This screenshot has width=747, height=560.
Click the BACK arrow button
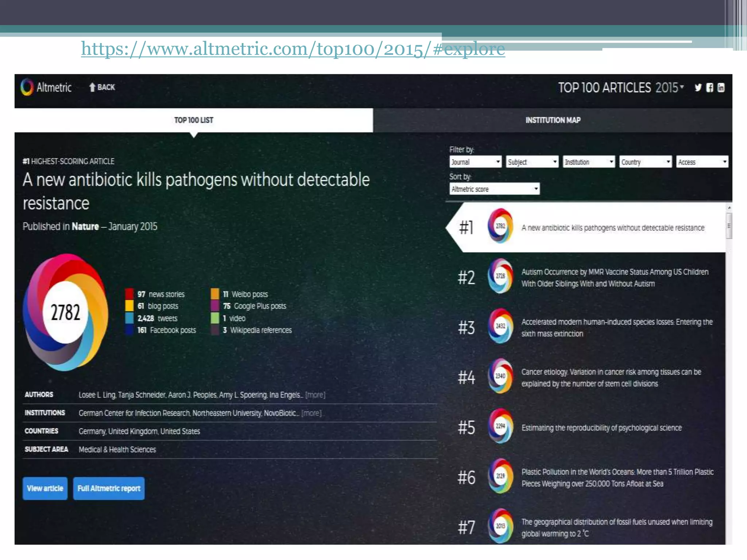pos(102,87)
